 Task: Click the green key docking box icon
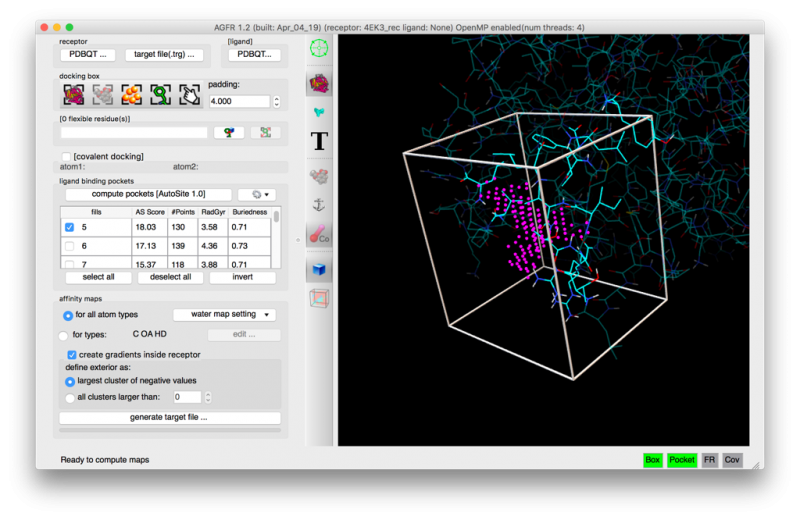160,95
